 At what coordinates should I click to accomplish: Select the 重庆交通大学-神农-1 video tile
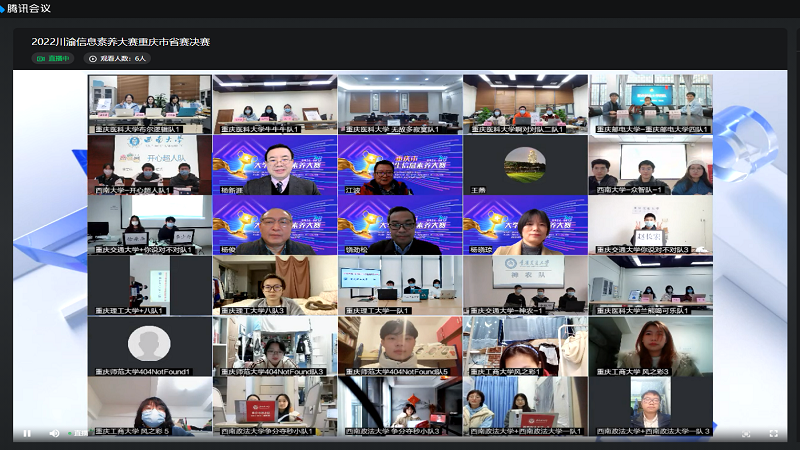(x=526, y=286)
